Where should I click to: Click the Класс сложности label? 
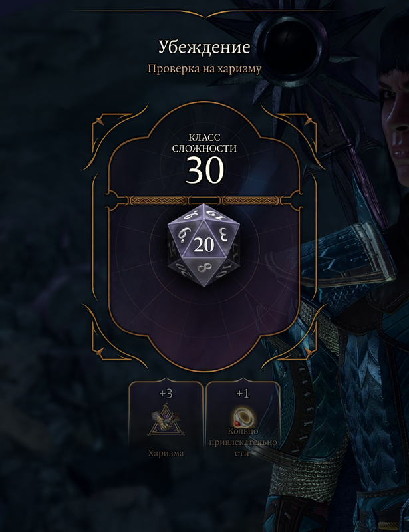(x=204, y=143)
